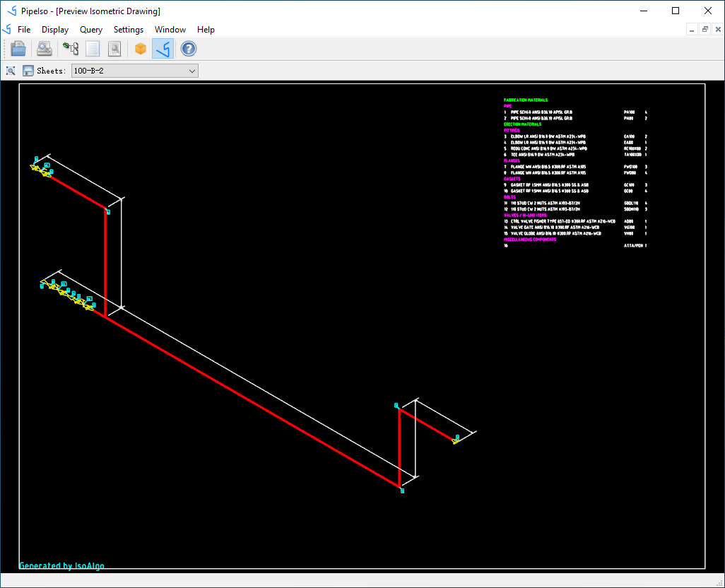Restore down the inner document window

705,30
